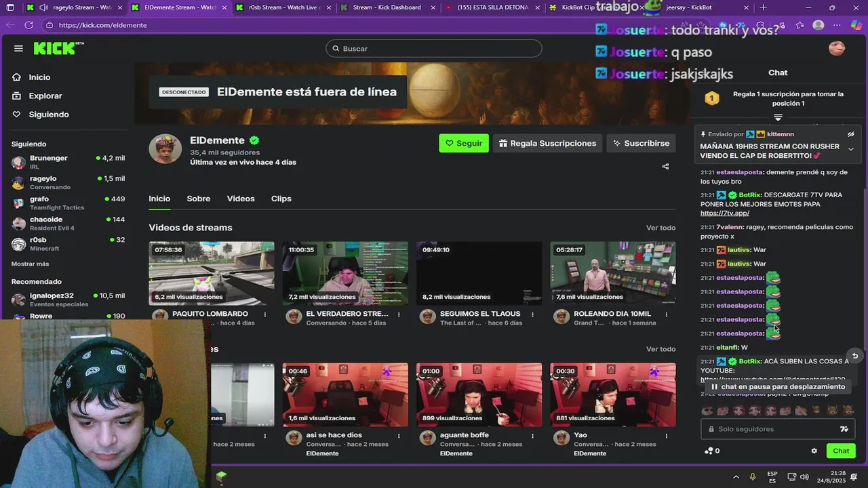Open the share icon under Suscribirse
The width and height of the screenshot is (868, 488).
(665, 166)
